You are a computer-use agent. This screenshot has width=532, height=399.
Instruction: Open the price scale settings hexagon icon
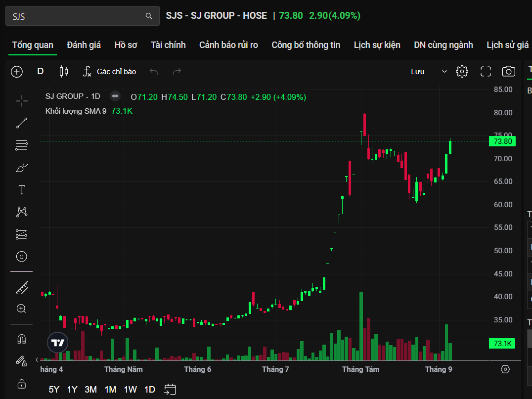505,369
